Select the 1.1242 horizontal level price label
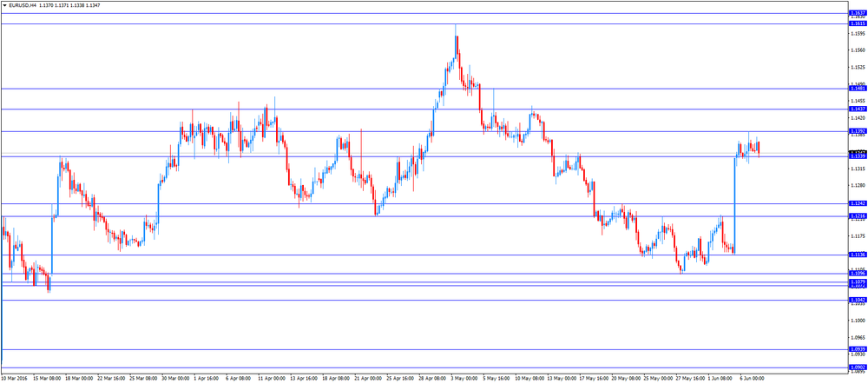868x384 pixels. tap(858, 204)
